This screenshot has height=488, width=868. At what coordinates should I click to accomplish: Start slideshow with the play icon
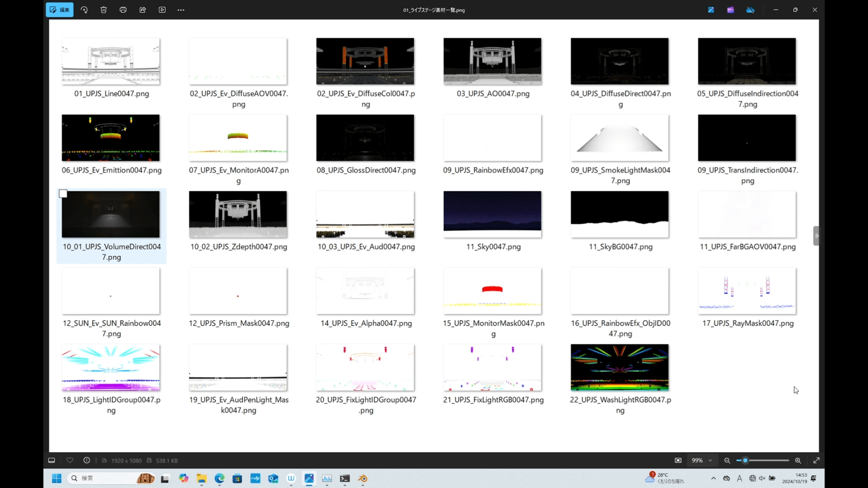[x=162, y=10]
